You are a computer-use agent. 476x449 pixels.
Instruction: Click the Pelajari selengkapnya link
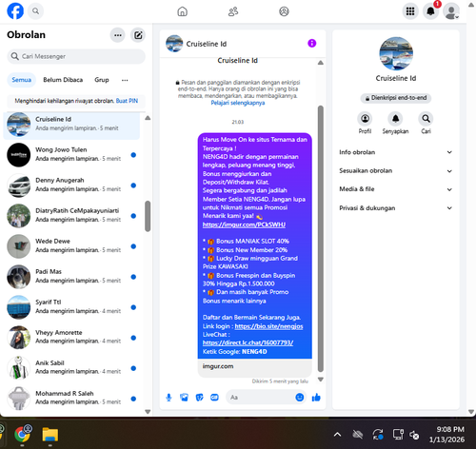click(238, 103)
